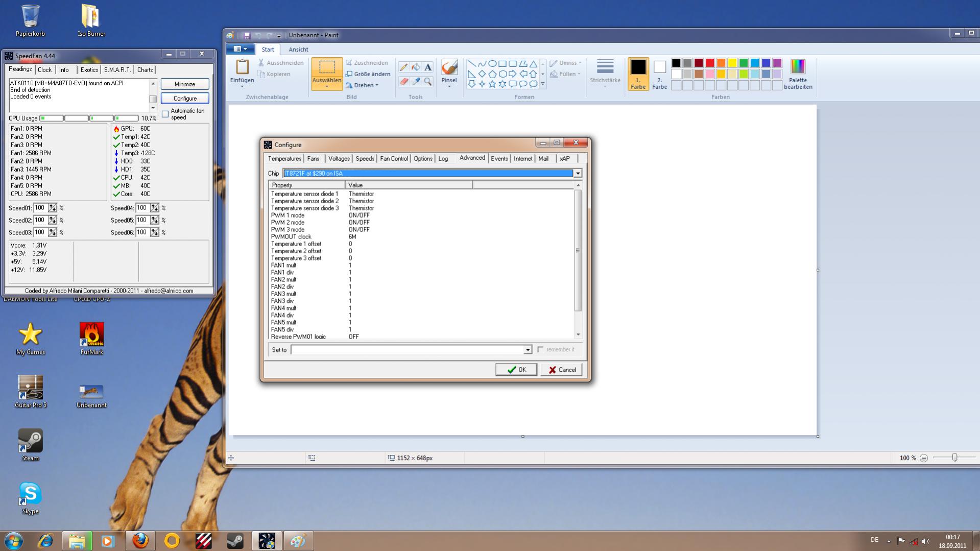This screenshot has width=980, height=551.
Task: Open the FurMark desktop icon
Action: 92,339
